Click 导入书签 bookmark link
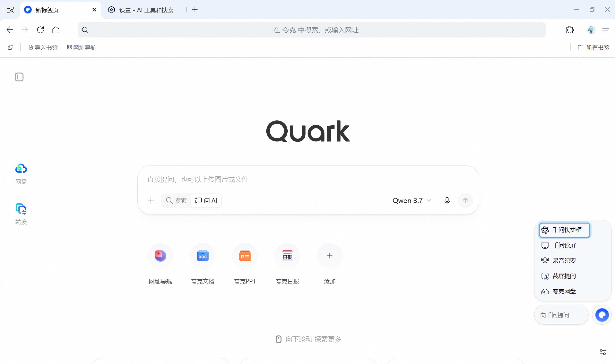Screen dimensions: 615x364 coord(43,48)
